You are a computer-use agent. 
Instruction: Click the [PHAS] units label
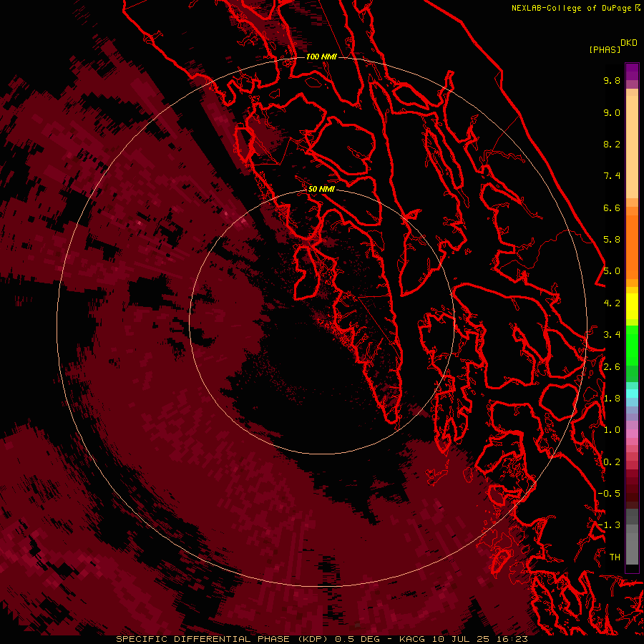tap(605, 49)
